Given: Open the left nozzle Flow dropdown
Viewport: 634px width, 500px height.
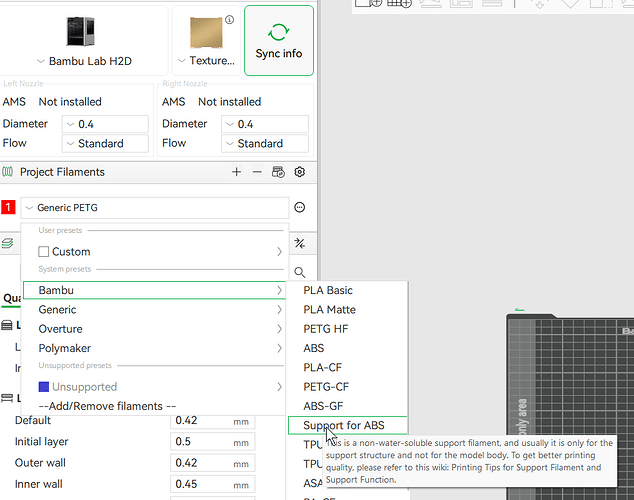Looking at the screenshot, I should (x=105, y=143).
